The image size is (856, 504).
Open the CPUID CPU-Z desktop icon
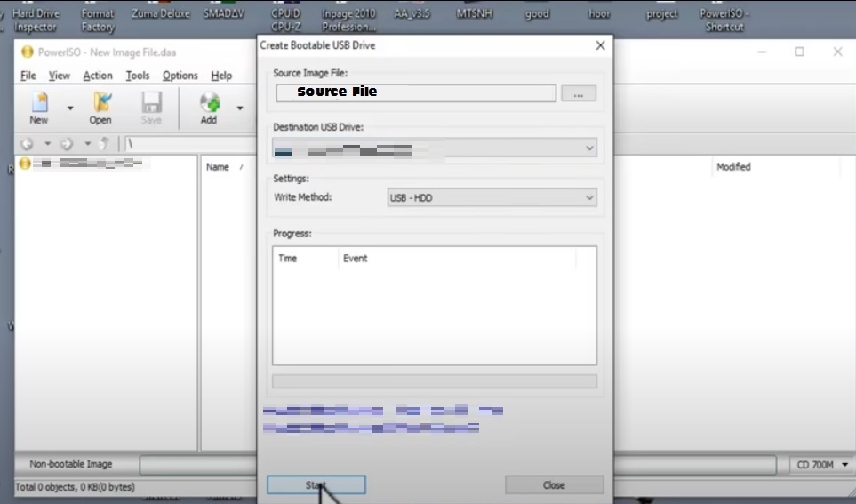point(286,19)
